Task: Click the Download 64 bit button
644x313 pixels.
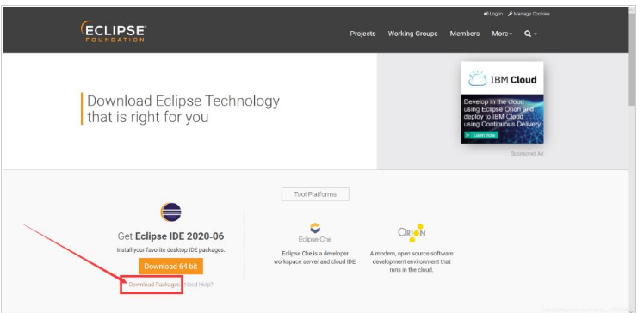Action: [x=170, y=267]
